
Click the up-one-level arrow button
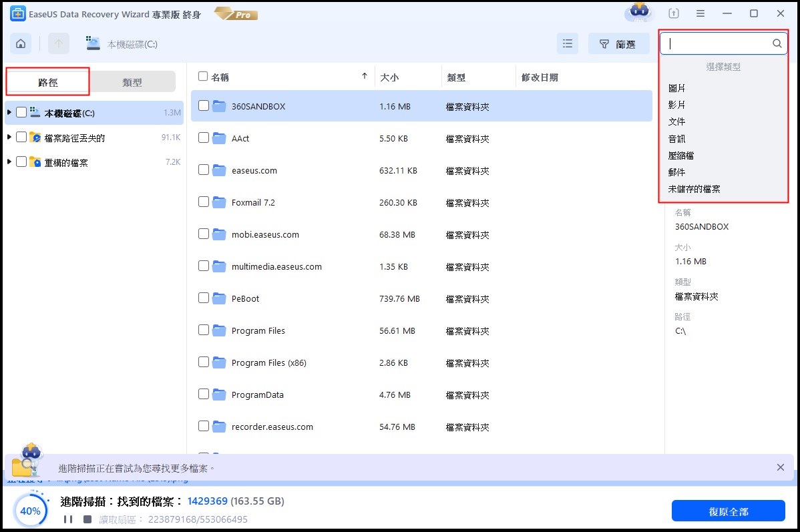(59, 44)
